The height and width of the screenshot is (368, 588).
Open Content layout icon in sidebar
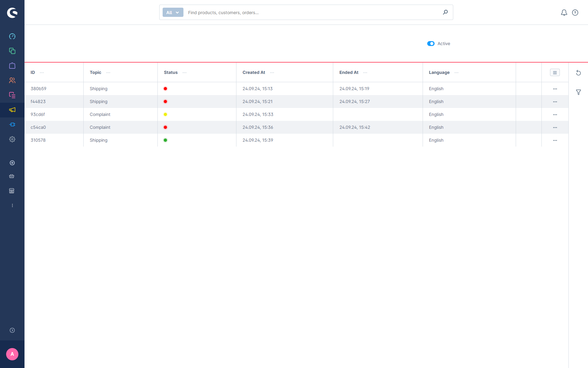point(12,95)
